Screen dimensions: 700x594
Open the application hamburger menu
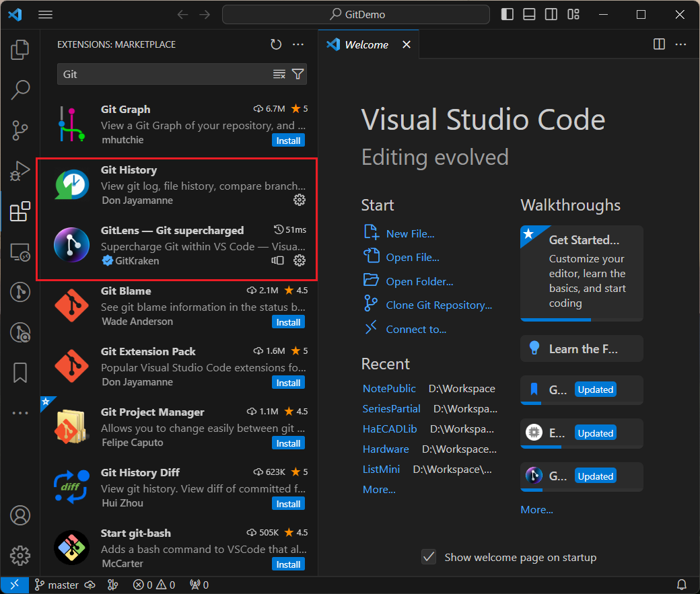point(46,15)
